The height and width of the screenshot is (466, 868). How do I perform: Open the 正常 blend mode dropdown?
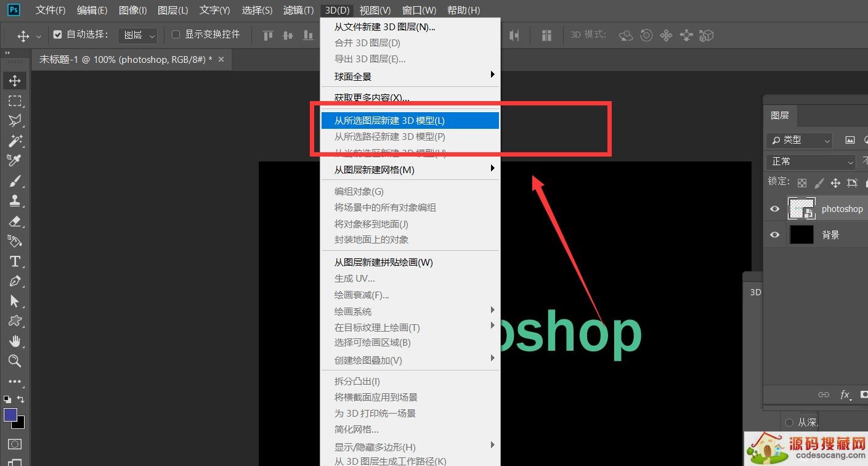[x=811, y=161]
